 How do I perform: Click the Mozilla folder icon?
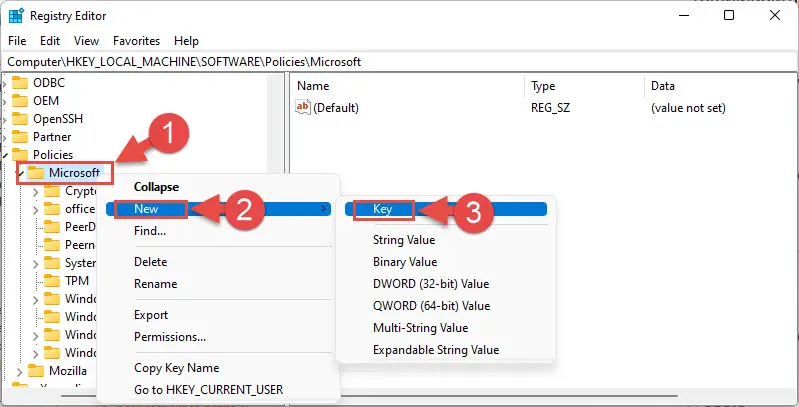pyautogui.click(x=36, y=370)
